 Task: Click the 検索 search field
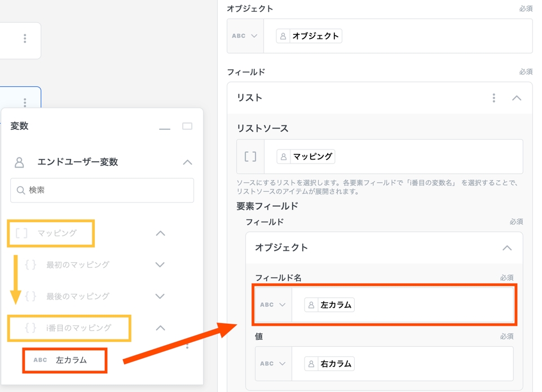(x=102, y=191)
